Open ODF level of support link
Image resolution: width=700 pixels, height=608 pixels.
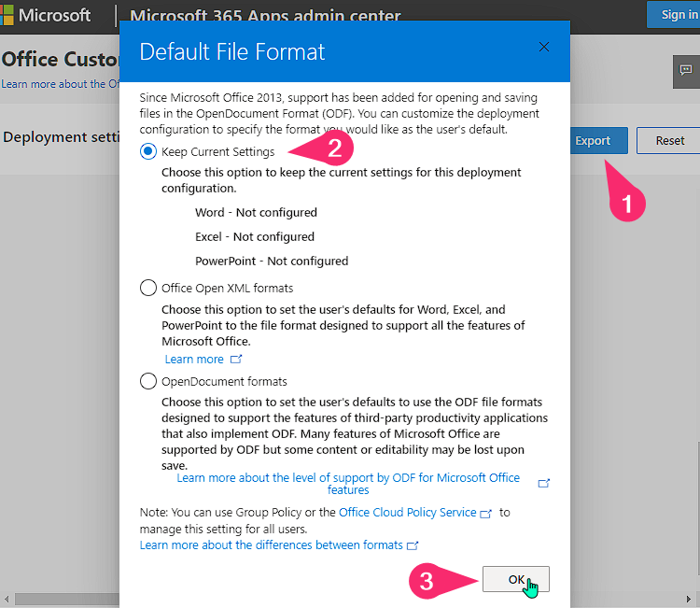point(348,484)
